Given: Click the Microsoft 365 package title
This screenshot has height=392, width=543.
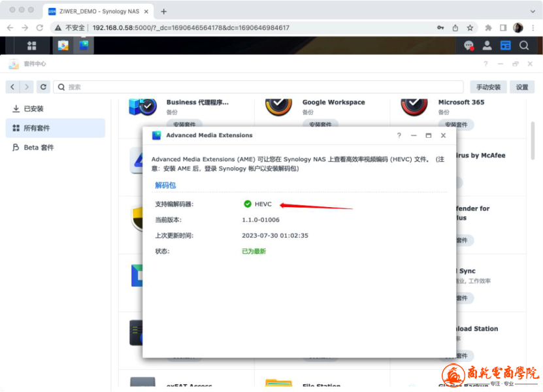Looking at the screenshot, I should point(461,102).
